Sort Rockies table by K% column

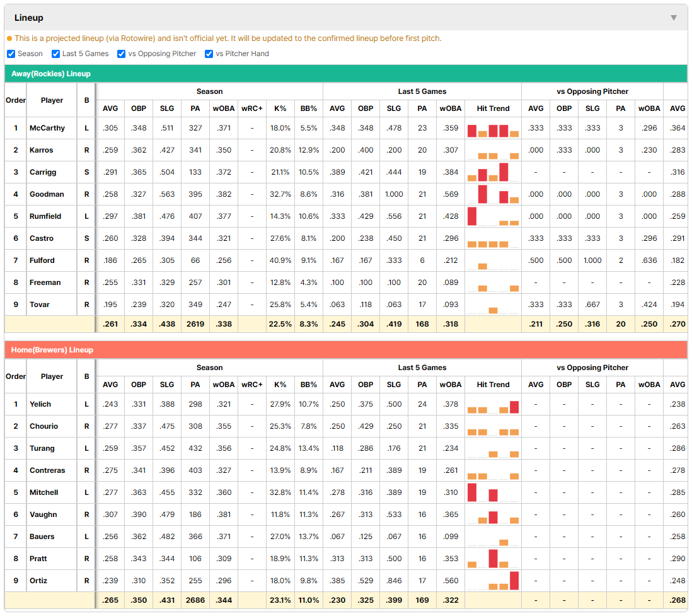(280, 108)
